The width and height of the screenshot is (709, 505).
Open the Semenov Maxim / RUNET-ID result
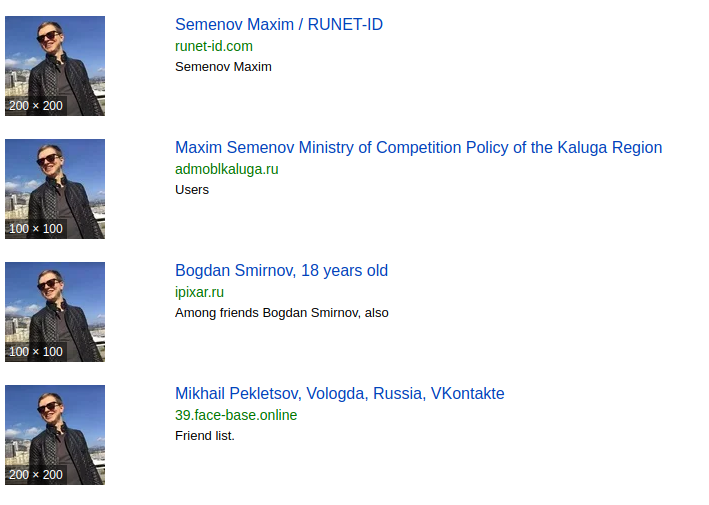pyautogui.click(x=279, y=24)
